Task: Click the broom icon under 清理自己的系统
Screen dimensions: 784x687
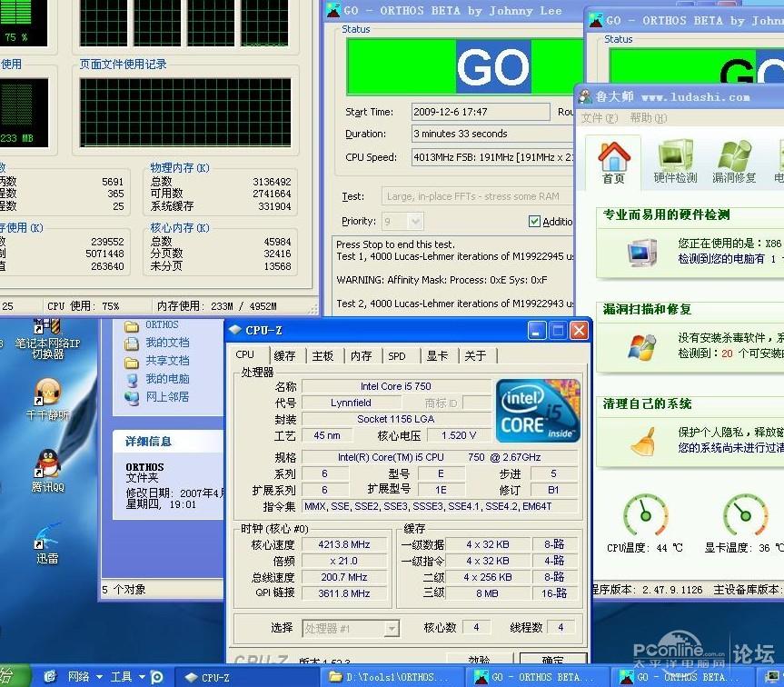Action: [x=643, y=442]
